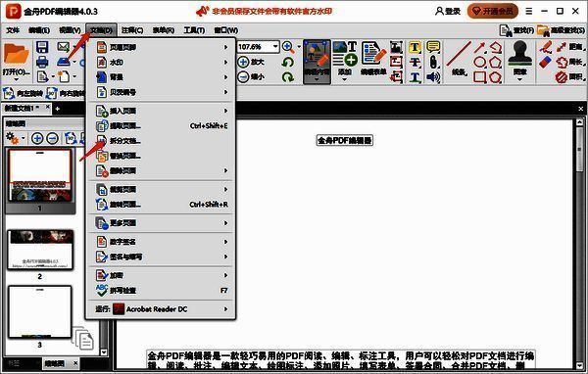
Task: Select the red arrow drawing tool
Action: coord(479,48)
